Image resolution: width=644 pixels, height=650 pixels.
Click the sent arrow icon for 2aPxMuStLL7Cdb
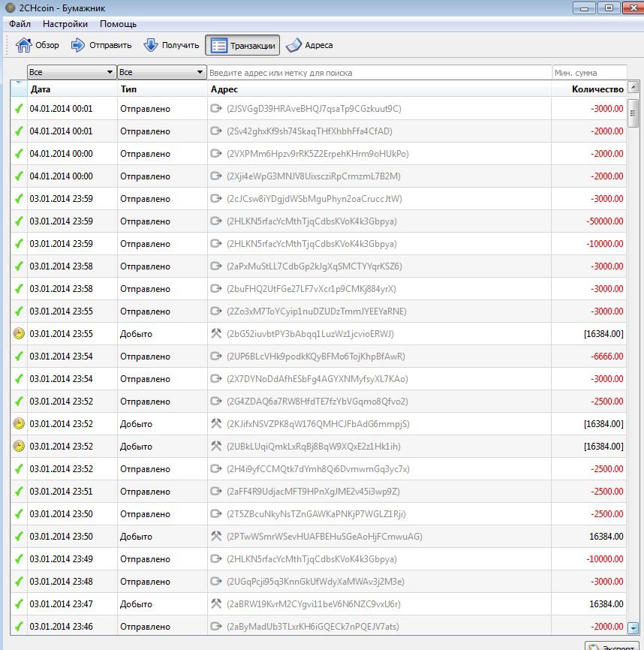(216, 266)
